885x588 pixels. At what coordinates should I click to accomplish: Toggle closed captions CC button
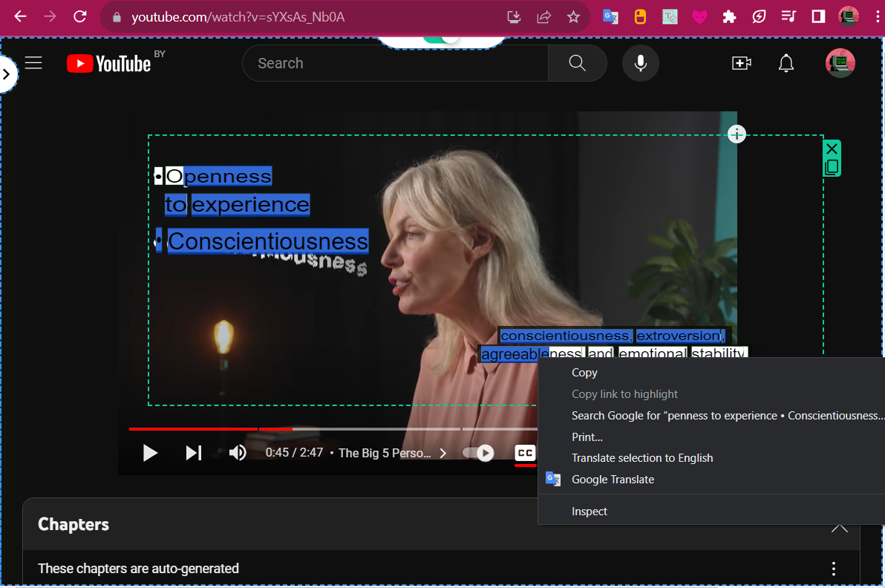pyautogui.click(x=525, y=453)
